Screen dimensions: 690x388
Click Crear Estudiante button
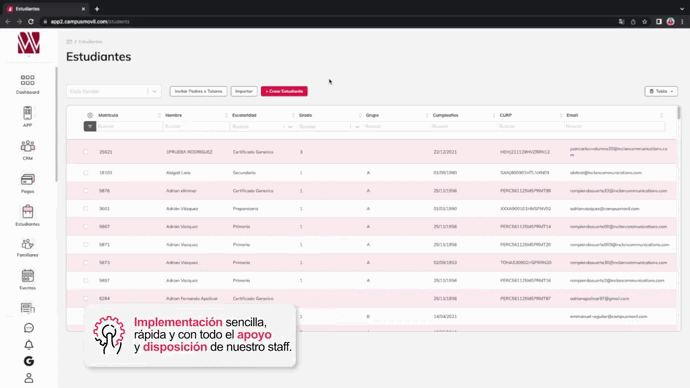(284, 92)
